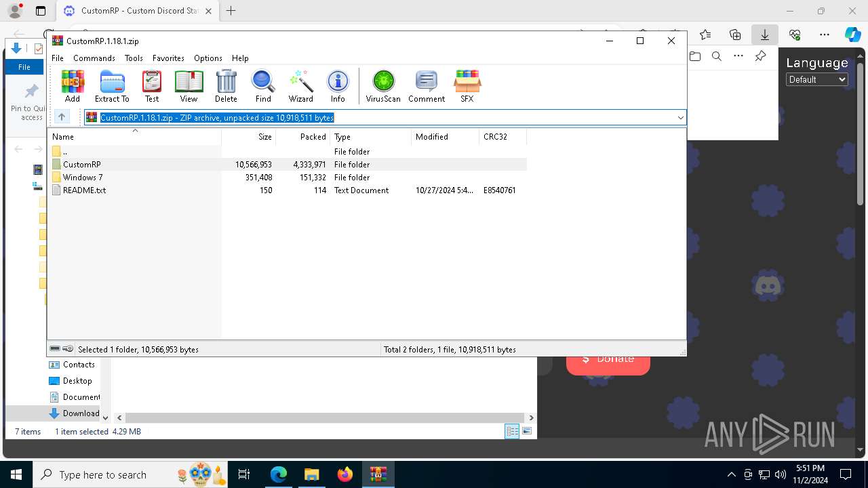This screenshot has width=868, height=488.
Task: Click the Test archive icon
Action: [x=152, y=86]
